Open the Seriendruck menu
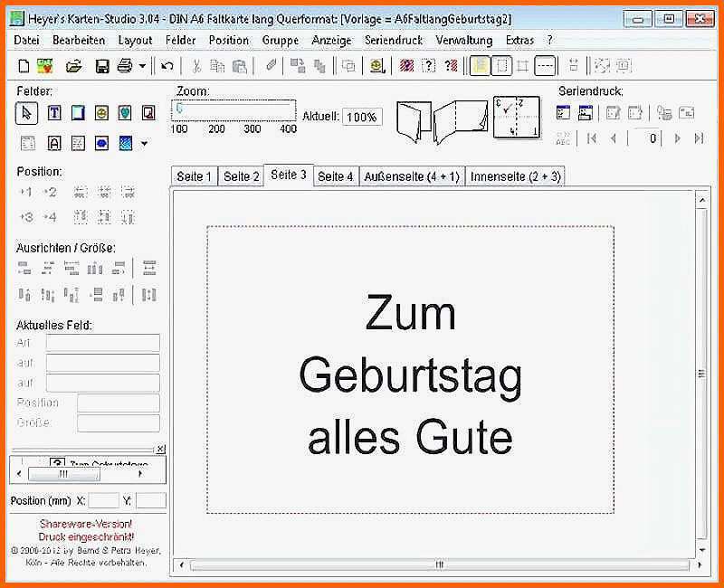The image size is (724, 588). (394, 41)
